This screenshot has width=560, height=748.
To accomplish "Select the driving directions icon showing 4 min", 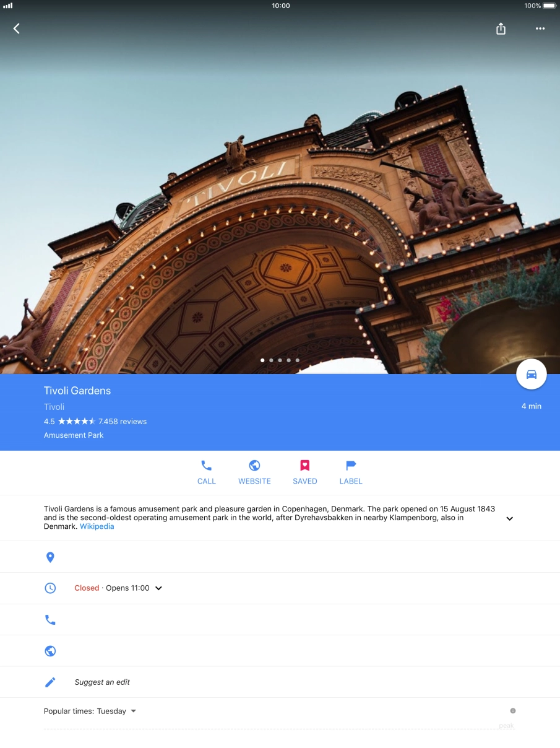I will click(531, 374).
